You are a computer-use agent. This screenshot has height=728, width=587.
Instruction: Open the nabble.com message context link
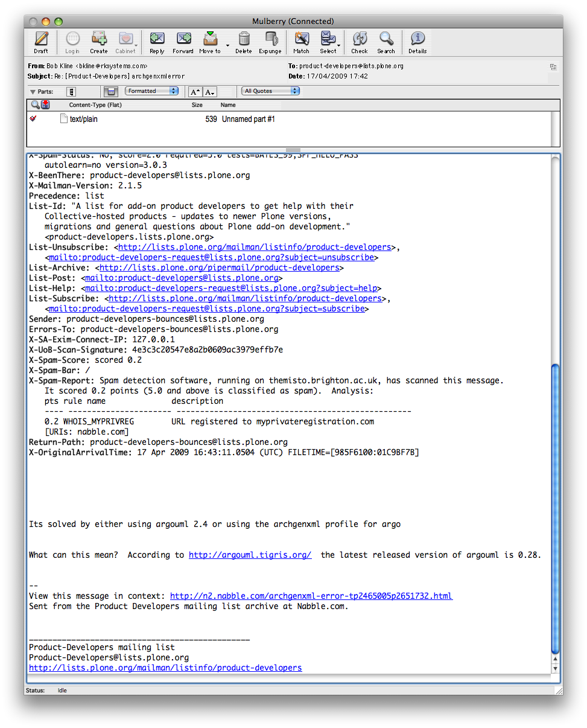pos(311,596)
